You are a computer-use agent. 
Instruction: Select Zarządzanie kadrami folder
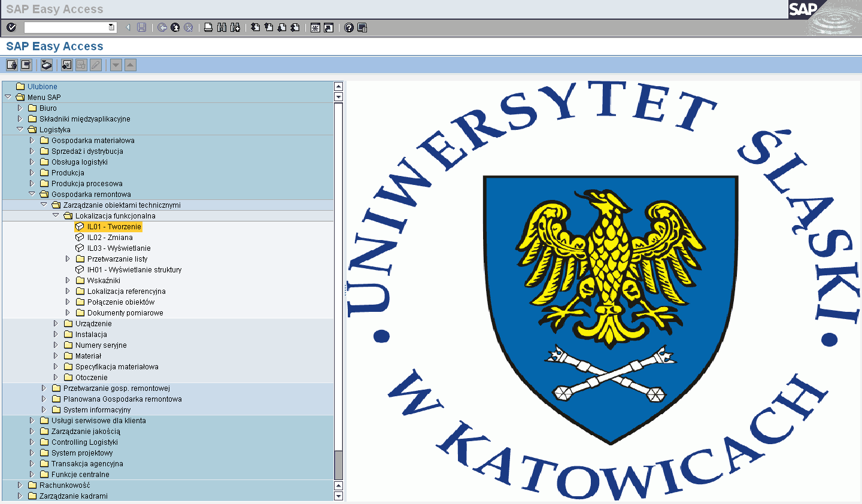[x=73, y=496]
